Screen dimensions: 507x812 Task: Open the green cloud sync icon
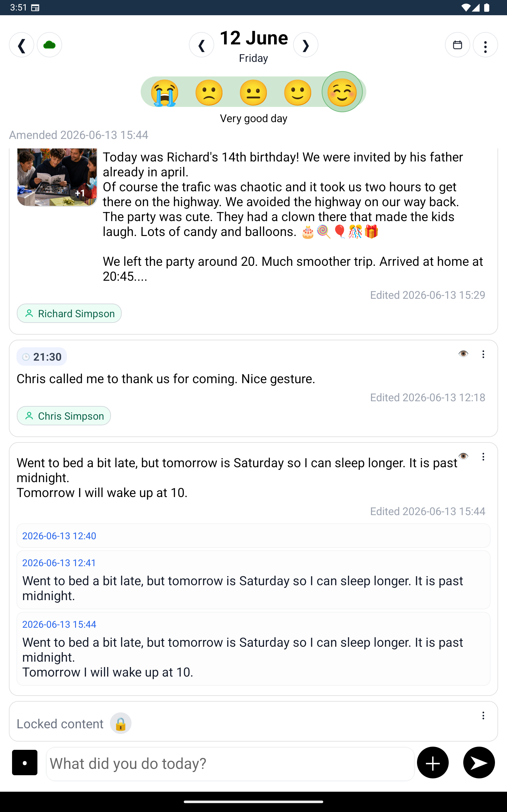[49, 45]
